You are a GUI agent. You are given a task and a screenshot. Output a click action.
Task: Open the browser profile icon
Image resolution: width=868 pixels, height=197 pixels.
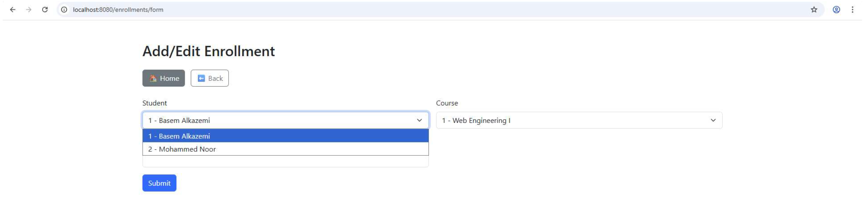coord(836,10)
